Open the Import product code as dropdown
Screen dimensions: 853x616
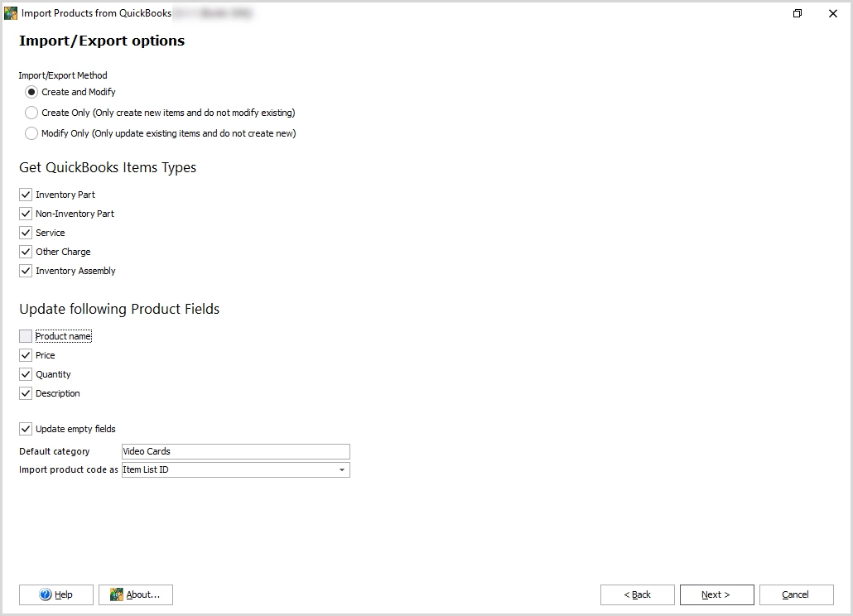235,469
